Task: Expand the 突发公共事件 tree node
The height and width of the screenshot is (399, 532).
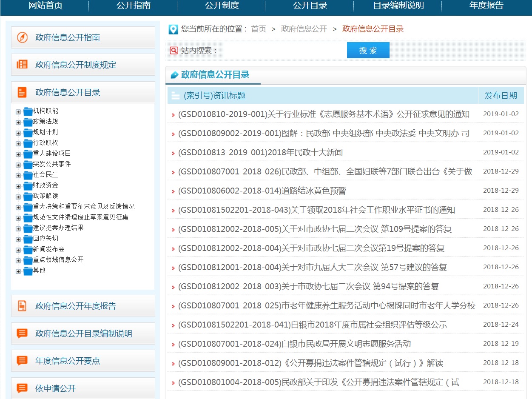Action: (x=18, y=165)
